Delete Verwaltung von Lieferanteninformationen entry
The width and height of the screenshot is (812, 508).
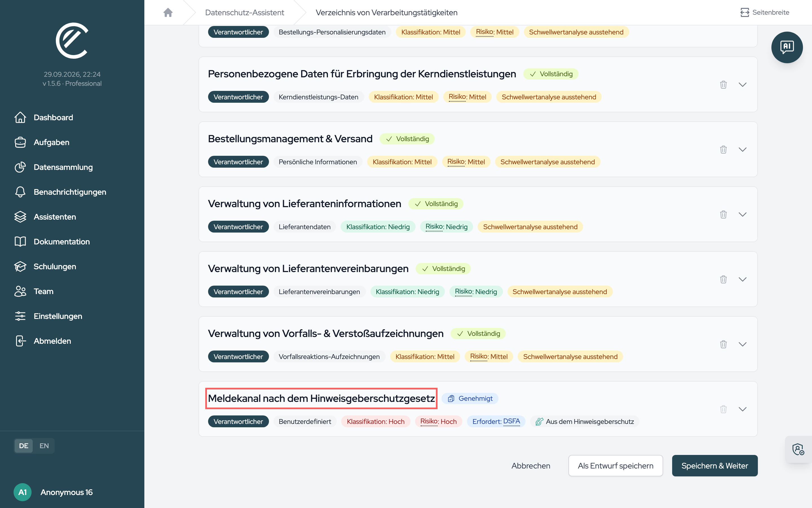click(723, 214)
